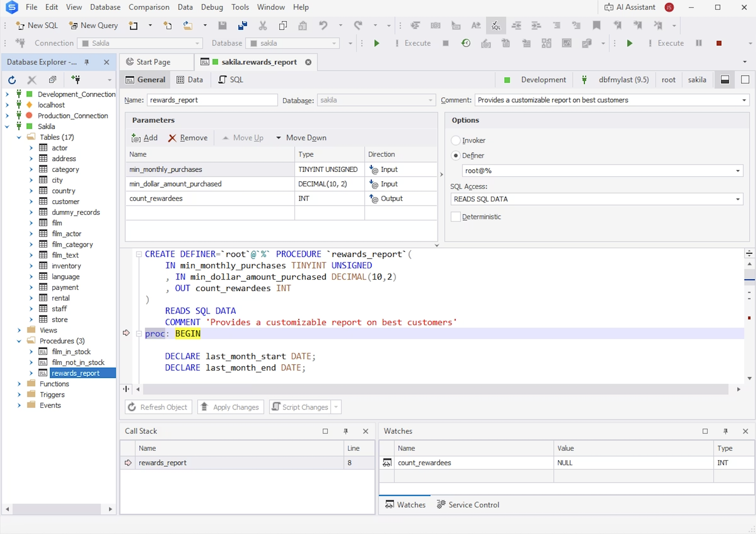Screen dimensions: 756x534
Task: Open the Comparison menu
Action: (x=149, y=7)
